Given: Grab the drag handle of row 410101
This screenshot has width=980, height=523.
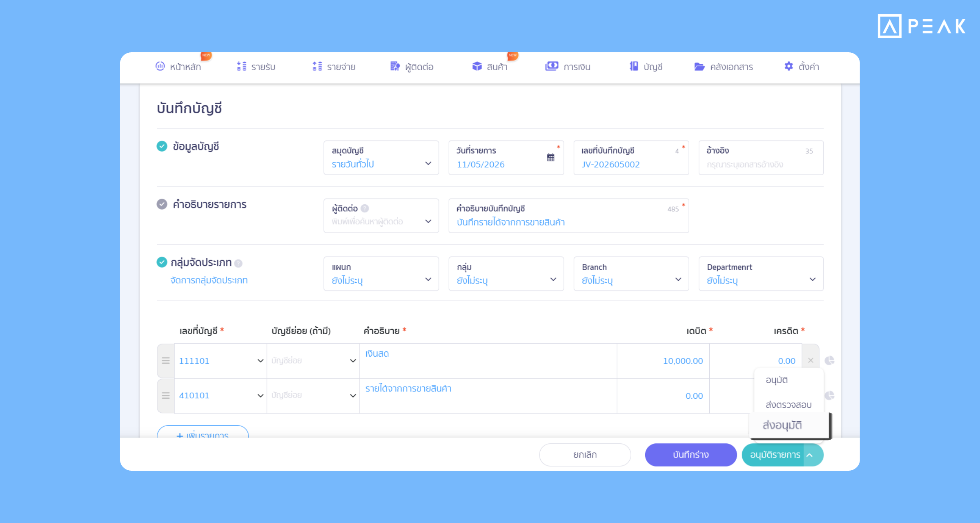Looking at the screenshot, I should tap(165, 396).
